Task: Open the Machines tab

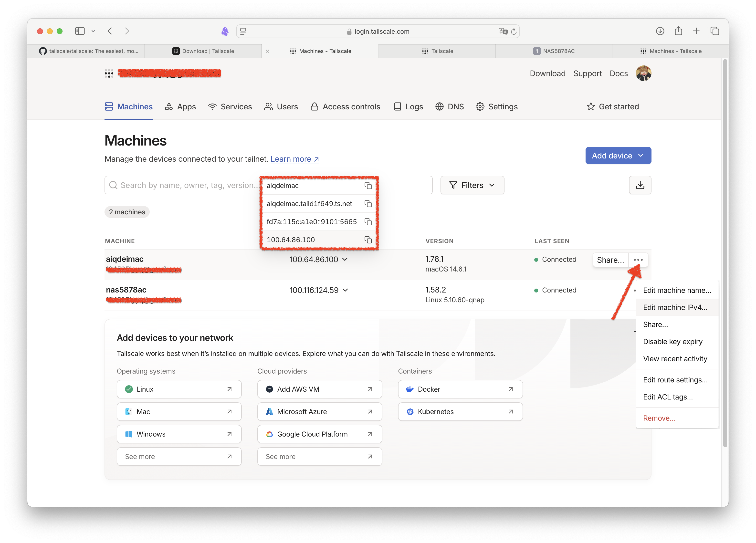Action: [x=129, y=107]
